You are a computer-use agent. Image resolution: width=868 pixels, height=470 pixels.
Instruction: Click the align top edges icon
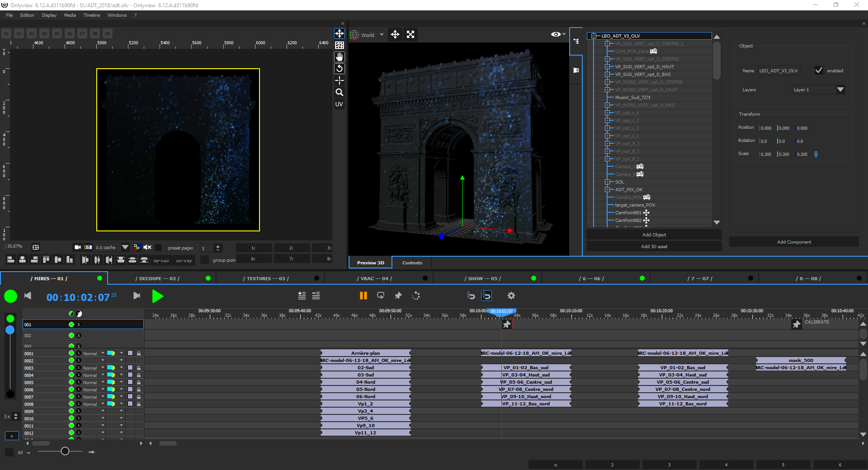tap(46, 259)
